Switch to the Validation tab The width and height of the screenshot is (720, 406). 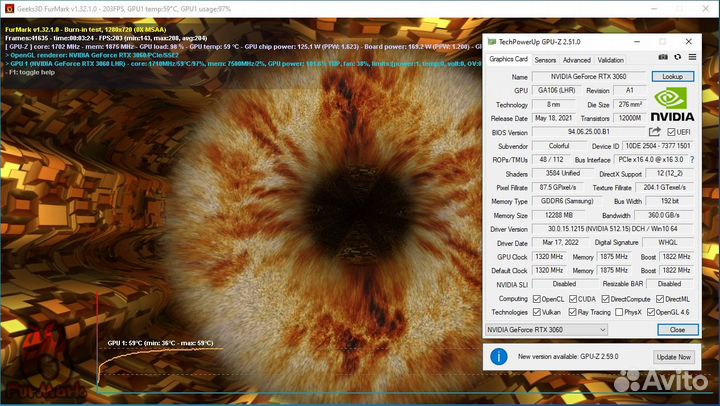610,60
